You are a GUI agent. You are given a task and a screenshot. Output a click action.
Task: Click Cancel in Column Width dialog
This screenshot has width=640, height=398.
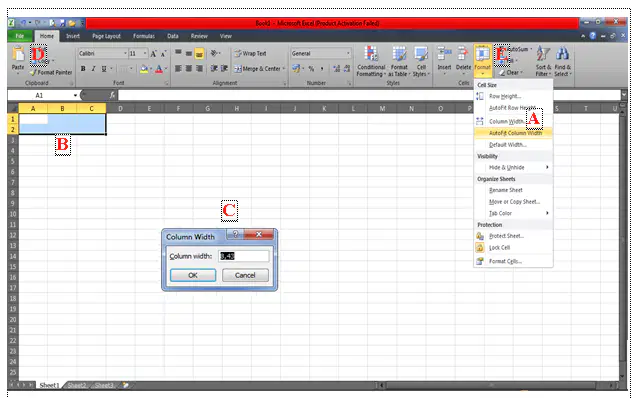[245, 275]
